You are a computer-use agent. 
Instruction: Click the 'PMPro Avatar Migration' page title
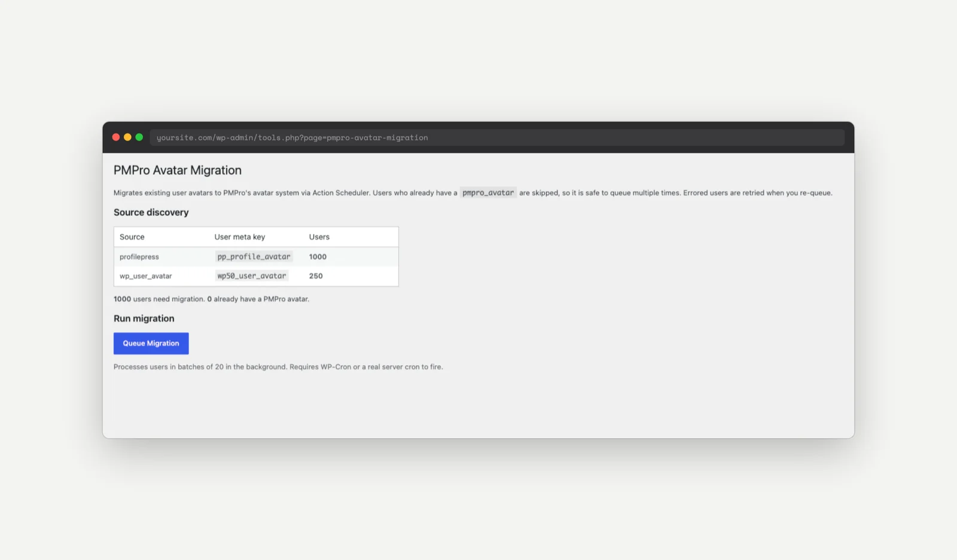(178, 170)
